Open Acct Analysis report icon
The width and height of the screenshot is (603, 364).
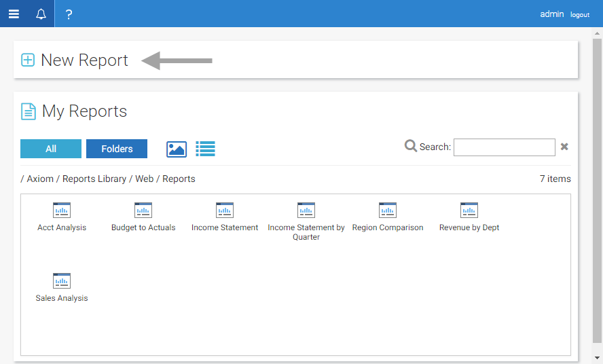pyautogui.click(x=62, y=210)
